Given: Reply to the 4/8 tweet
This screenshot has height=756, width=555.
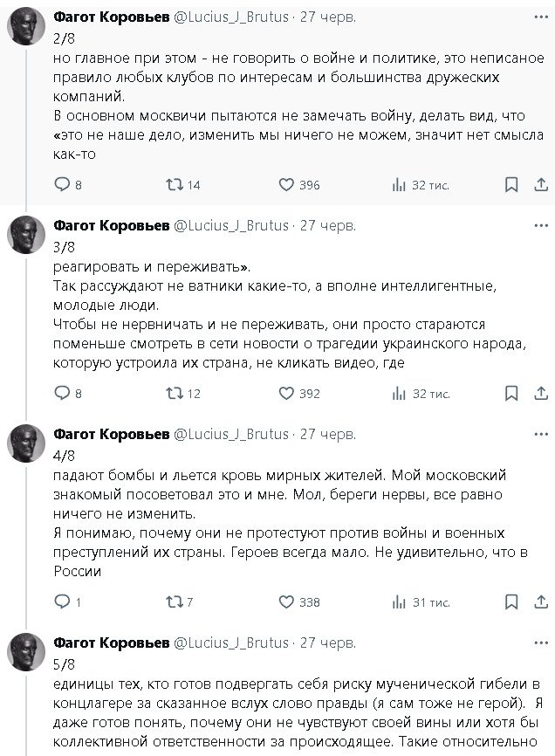Looking at the screenshot, I should [x=62, y=601].
